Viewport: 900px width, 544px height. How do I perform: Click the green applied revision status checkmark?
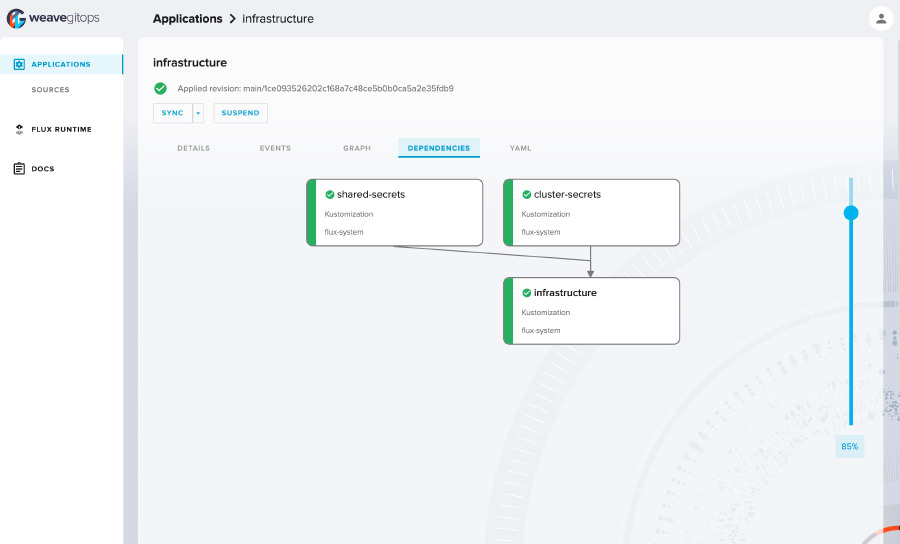160,88
